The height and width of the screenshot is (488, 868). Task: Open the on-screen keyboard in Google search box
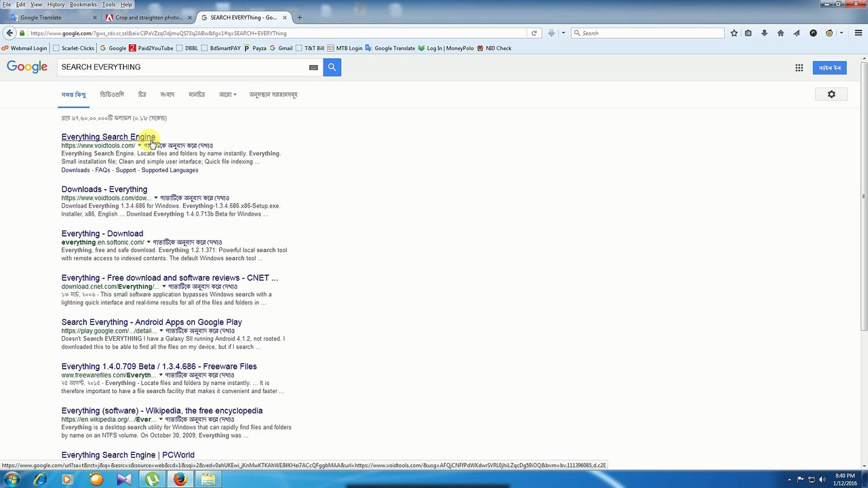313,67
